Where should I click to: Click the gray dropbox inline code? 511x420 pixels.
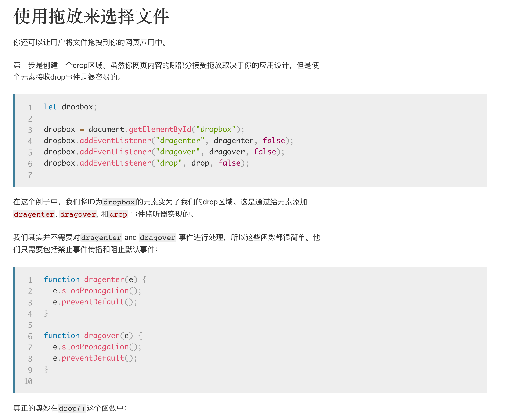[119, 202]
